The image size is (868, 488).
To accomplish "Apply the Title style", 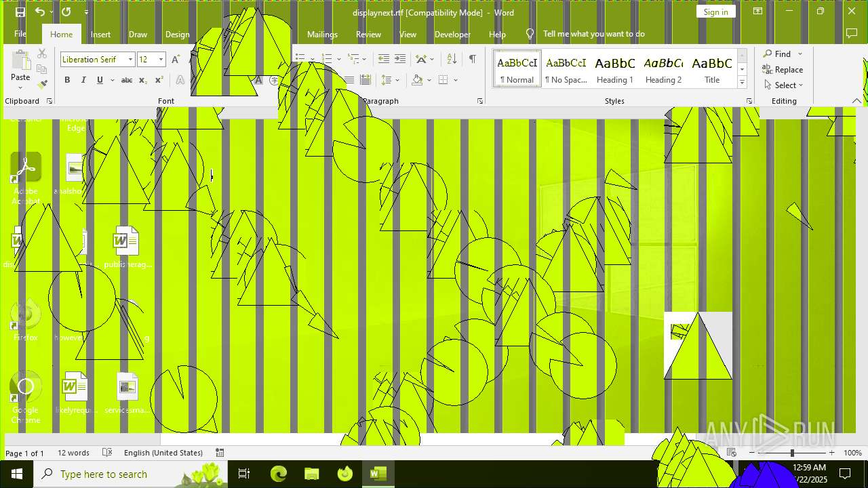I will point(712,69).
